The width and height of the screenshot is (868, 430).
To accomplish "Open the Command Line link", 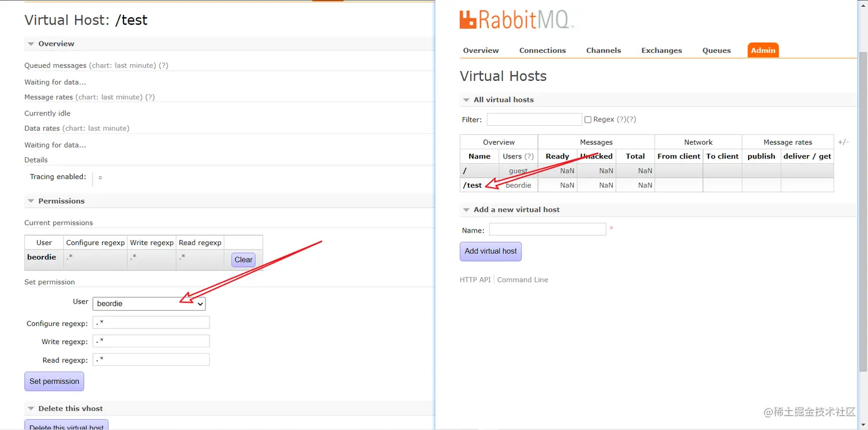I will [522, 280].
